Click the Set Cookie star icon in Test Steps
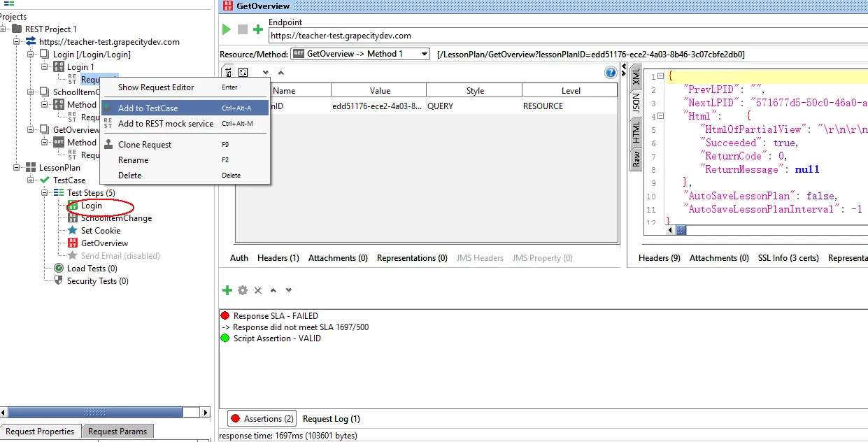The image size is (868, 442). pos(73,231)
